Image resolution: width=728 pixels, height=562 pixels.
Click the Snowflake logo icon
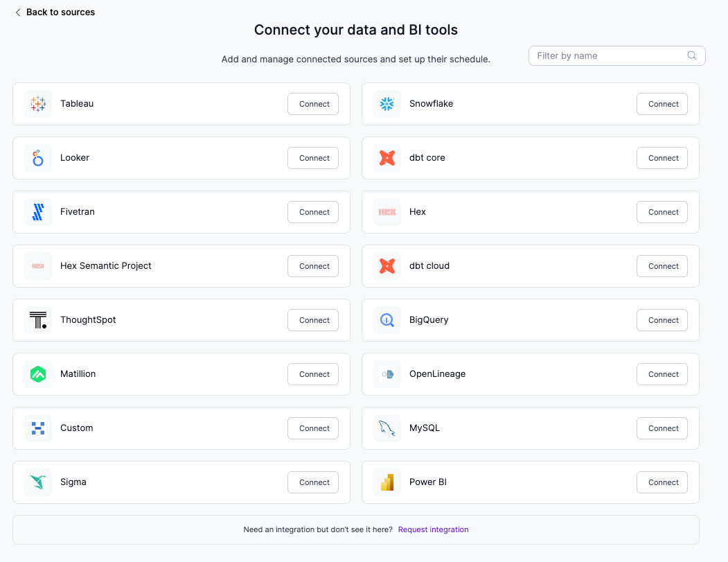(387, 104)
